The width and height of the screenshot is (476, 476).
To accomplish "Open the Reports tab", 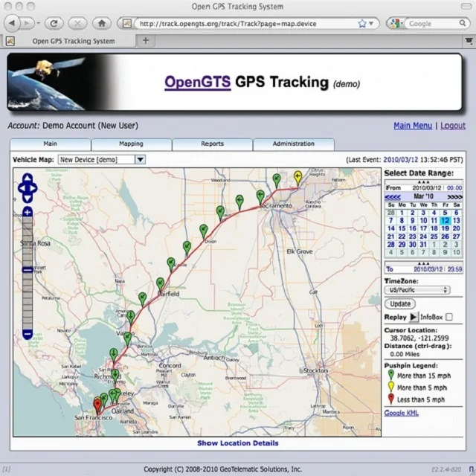I will pos(212,144).
